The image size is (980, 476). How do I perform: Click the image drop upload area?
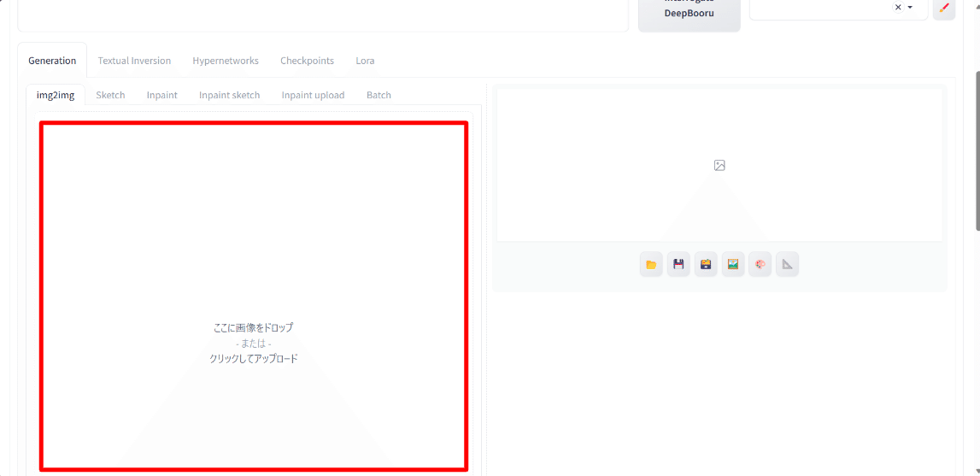[254, 296]
